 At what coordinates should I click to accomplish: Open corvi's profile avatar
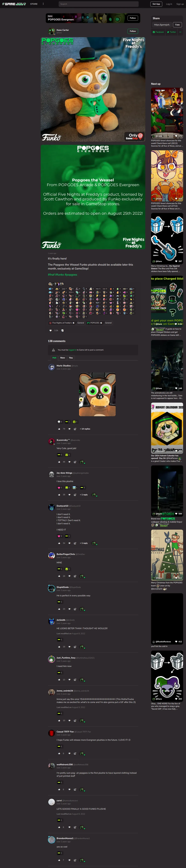pyautogui.click(x=52, y=802)
